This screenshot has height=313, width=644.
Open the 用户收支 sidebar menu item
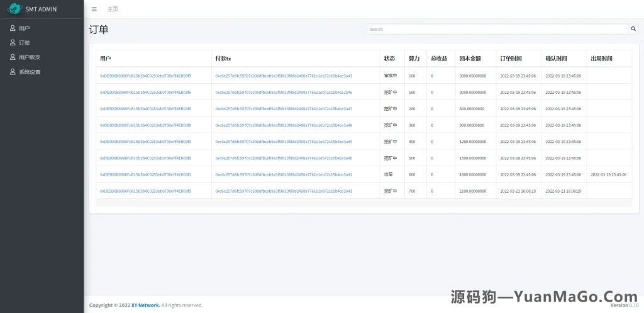[x=42, y=57]
